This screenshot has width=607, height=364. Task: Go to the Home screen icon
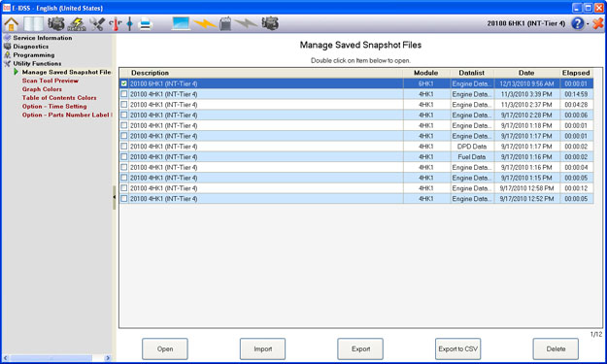pyautogui.click(x=12, y=24)
